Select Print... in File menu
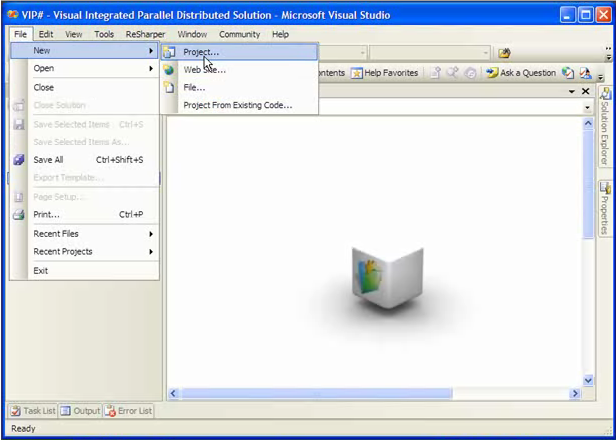 point(84,214)
